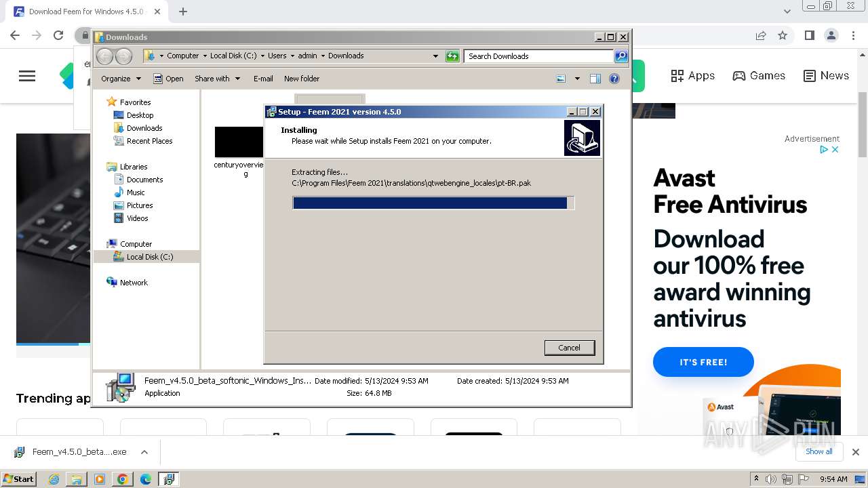This screenshot has width=868, height=488.
Task: Refresh the Downloads folder view
Action: pos(452,56)
